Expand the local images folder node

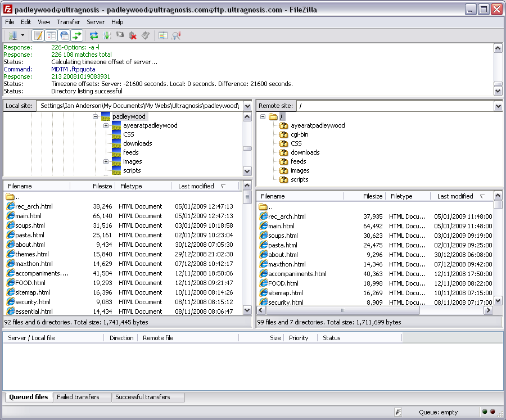(106, 161)
